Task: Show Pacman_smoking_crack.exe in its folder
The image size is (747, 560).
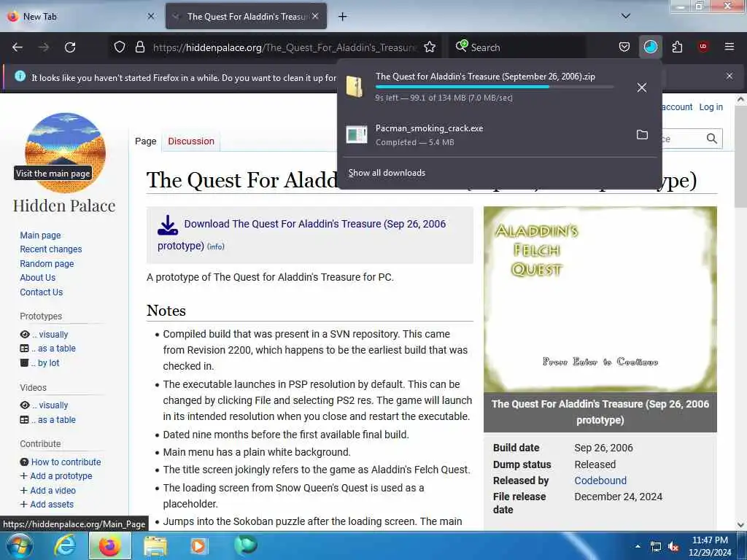Action: [x=642, y=135]
